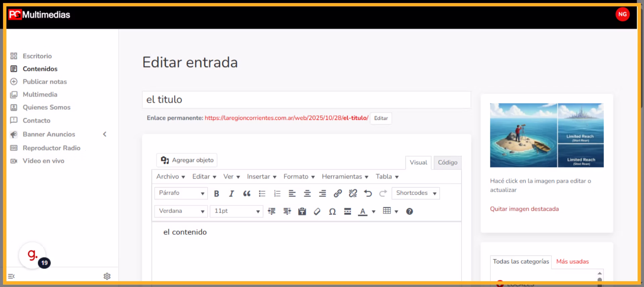Switch to the Código tab
This screenshot has width=644, height=287.
point(447,163)
